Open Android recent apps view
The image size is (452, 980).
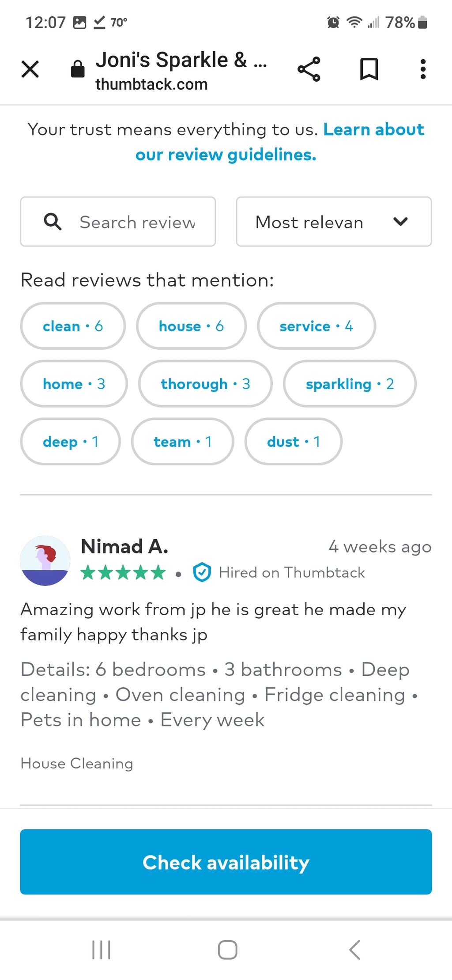tap(101, 950)
